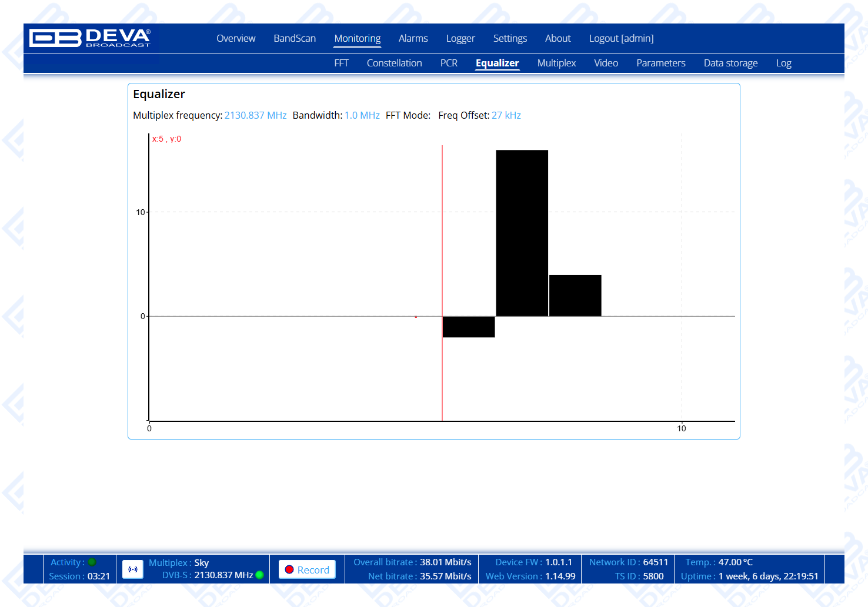Open the Overview page
Viewport: 868px width, 607px height.
click(x=236, y=39)
